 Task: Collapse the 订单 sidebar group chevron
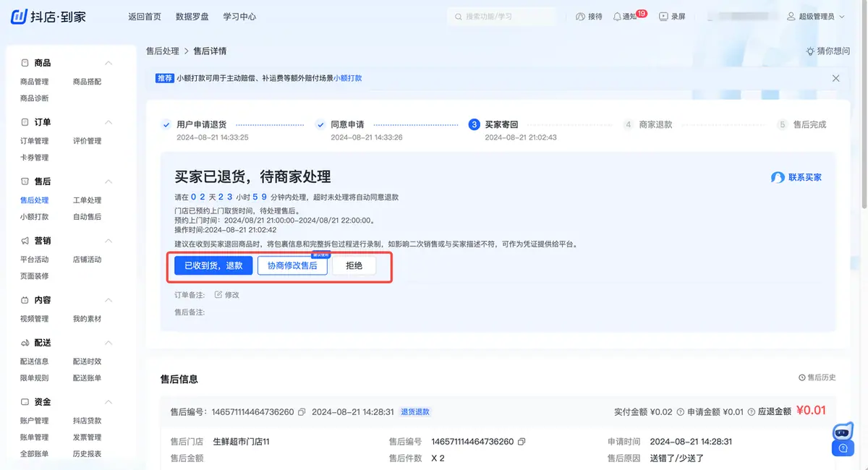tap(109, 122)
